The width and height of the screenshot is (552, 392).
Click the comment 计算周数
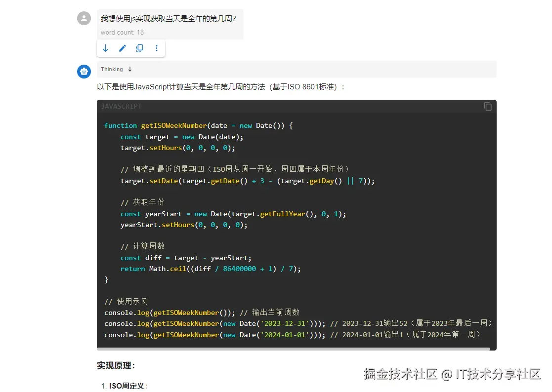(x=142, y=246)
